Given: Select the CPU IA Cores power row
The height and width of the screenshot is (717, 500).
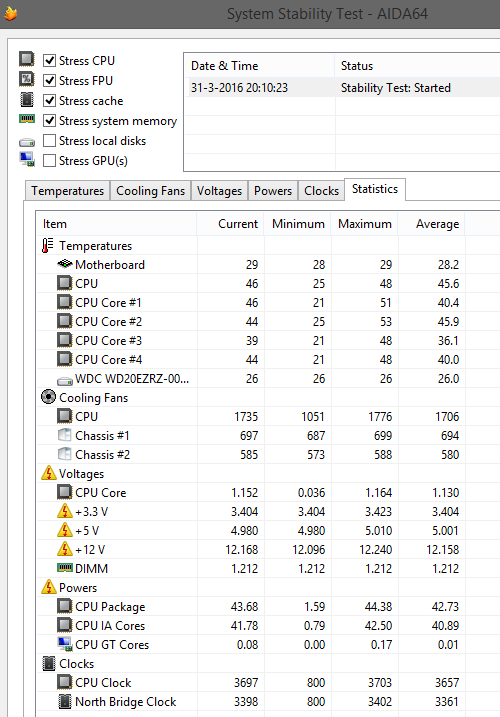Looking at the screenshot, I should coord(251,626).
